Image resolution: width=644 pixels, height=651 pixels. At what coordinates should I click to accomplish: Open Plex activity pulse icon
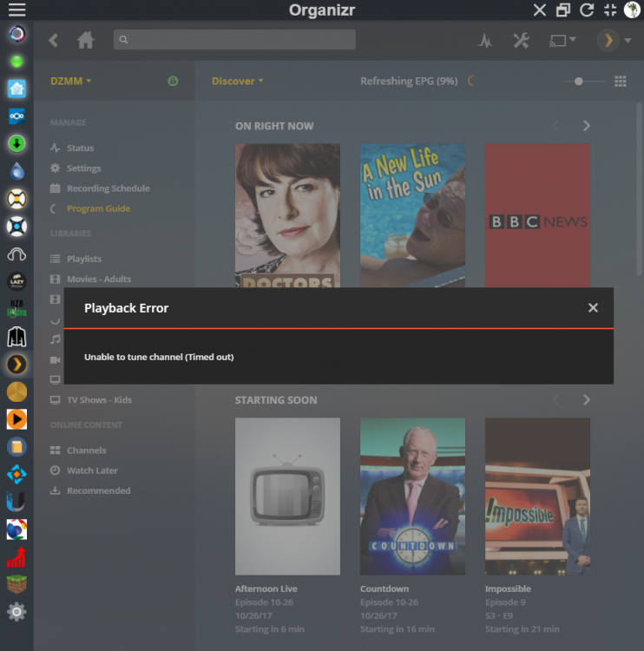pos(485,40)
